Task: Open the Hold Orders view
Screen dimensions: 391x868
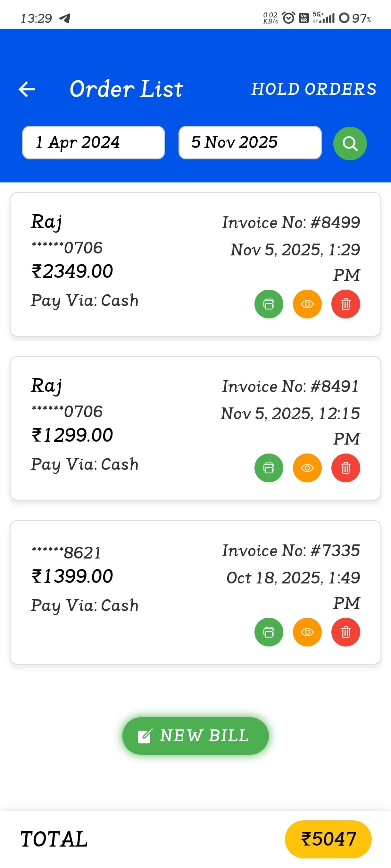Action: [313, 89]
